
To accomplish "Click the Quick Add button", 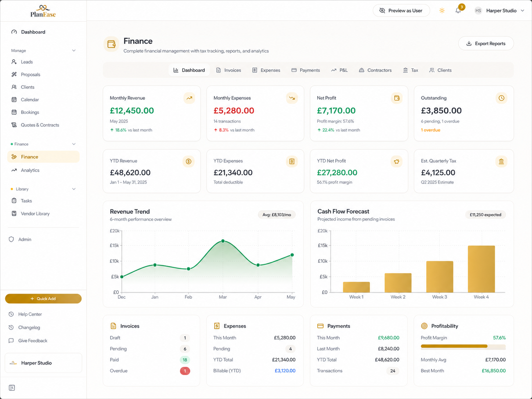I will pos(43,299).
